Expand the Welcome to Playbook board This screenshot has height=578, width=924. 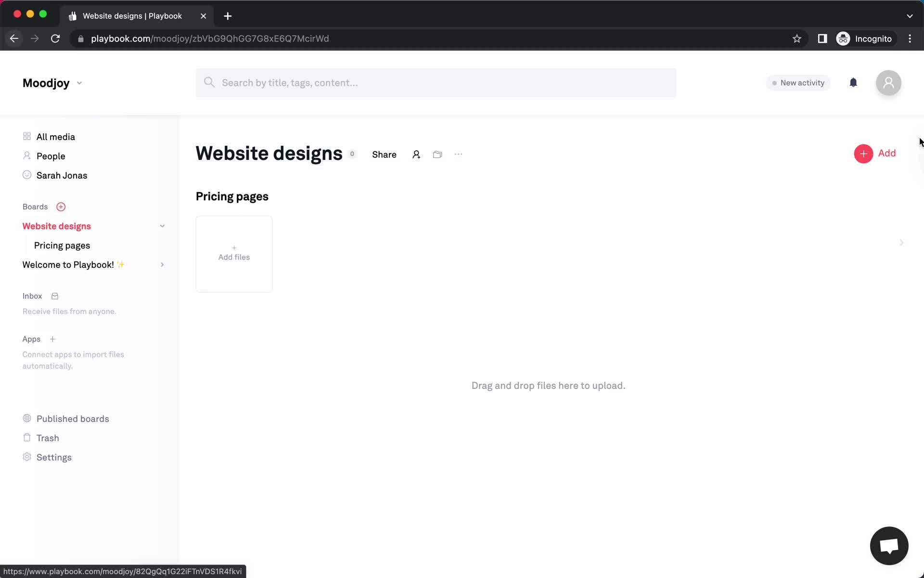[161, 264]
